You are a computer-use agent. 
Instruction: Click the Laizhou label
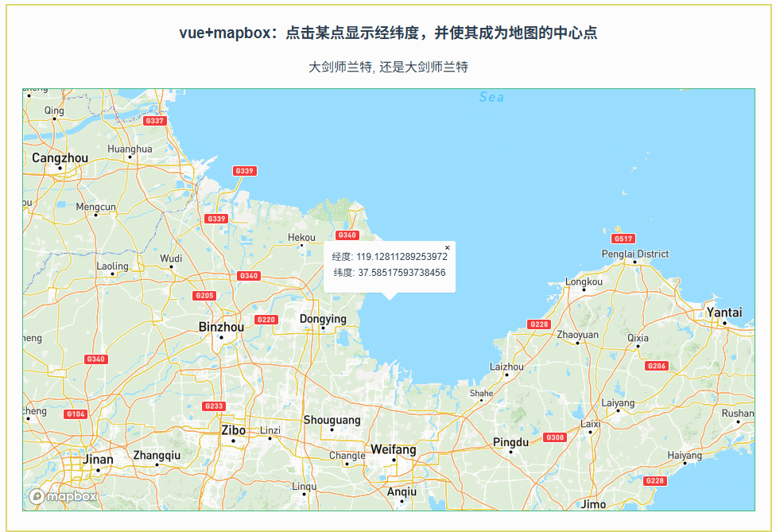coord(506,367)
